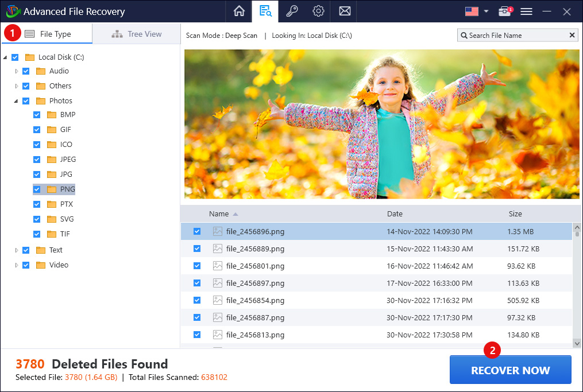Expand the Audio folder
Viewport: 583px width, 392px height.
click(16, 71)
